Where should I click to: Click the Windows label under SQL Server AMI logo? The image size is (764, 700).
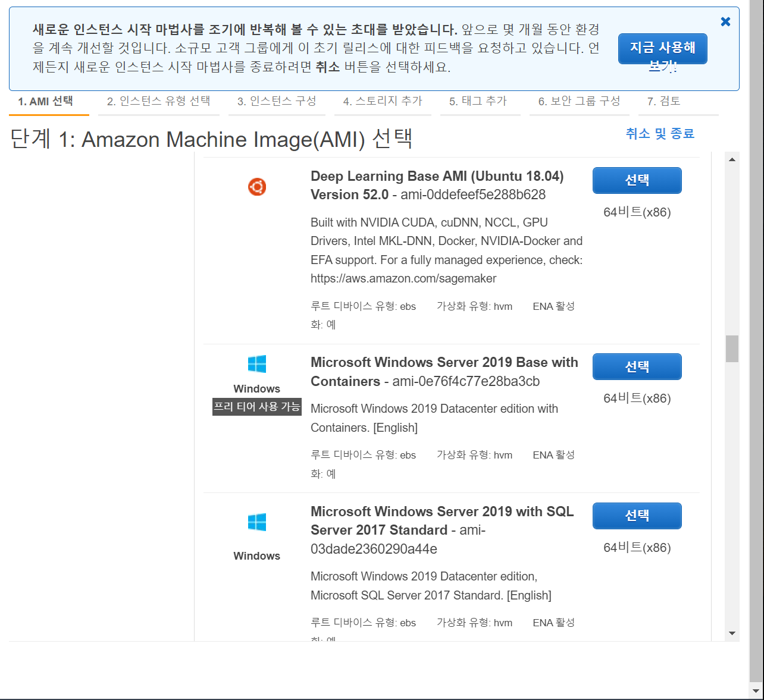pyautogui.click(x=257, y=556)
